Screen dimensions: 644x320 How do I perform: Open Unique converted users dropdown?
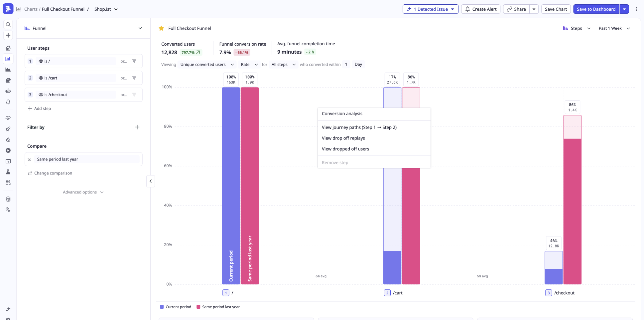pyautogui.click(x=207, y=65)
